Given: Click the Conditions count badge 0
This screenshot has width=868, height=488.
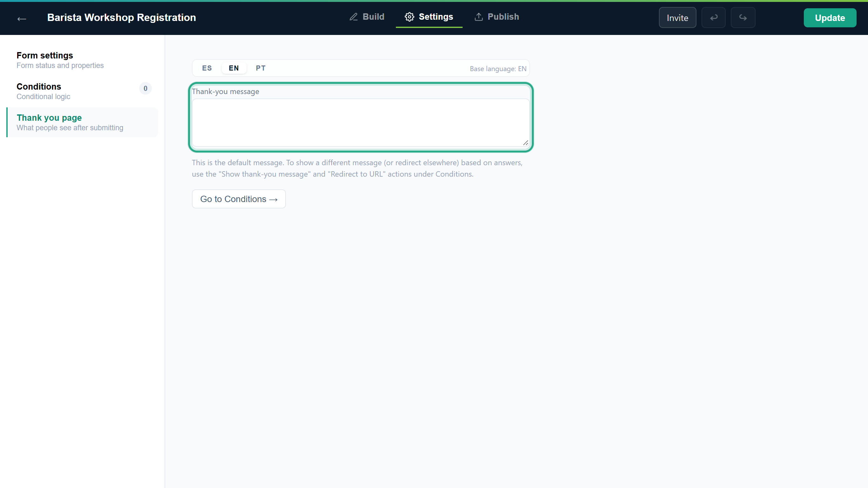Looking at the screenshot, I should 145,88.
